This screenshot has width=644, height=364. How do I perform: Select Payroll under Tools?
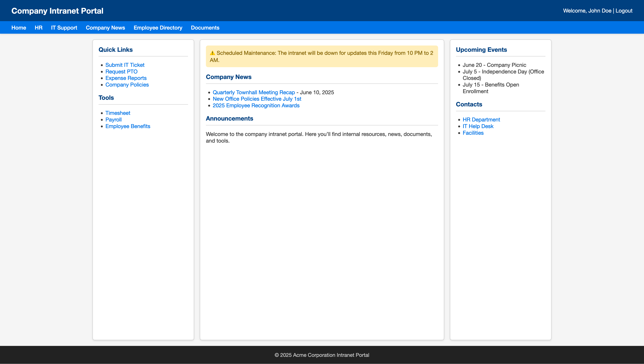pos(113,120)
